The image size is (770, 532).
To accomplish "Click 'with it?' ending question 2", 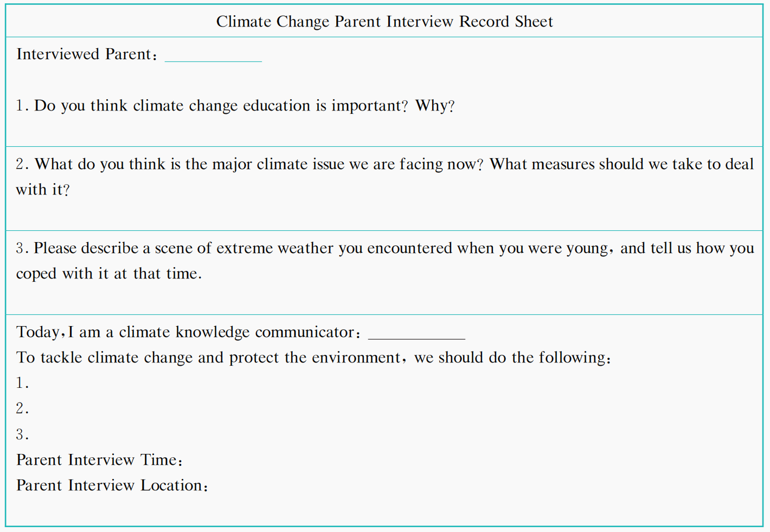I will coord(43,190).
